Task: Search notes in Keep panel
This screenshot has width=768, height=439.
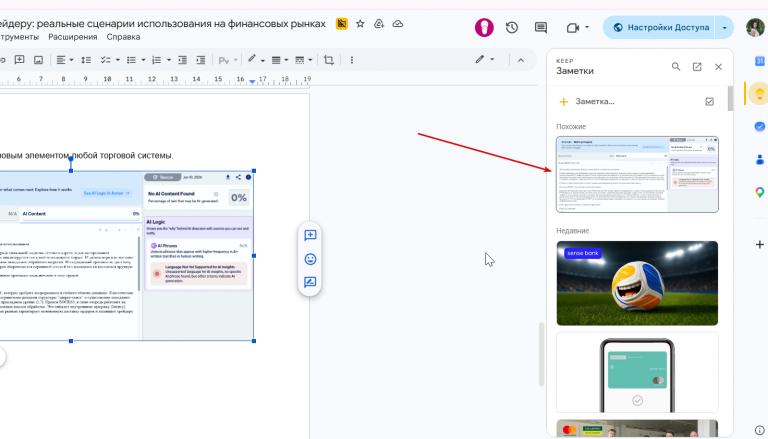Action: point(676,67)
